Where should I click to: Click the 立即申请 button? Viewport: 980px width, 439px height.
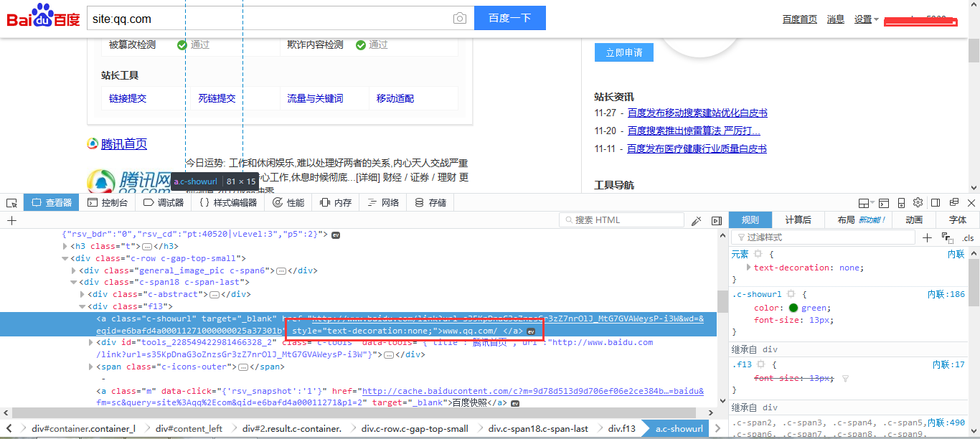point(624,52)
